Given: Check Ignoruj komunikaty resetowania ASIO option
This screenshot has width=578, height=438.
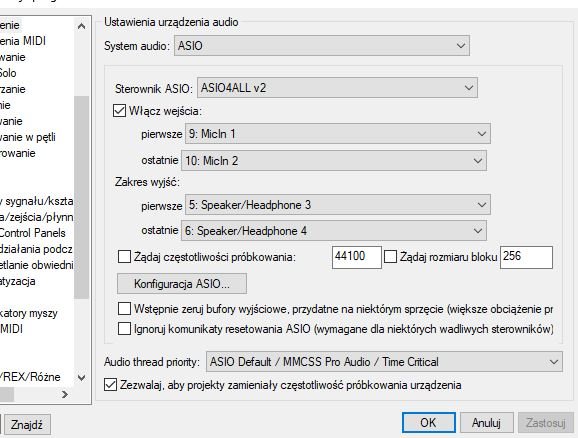Looking at the screenshot, I should [124, 328].
